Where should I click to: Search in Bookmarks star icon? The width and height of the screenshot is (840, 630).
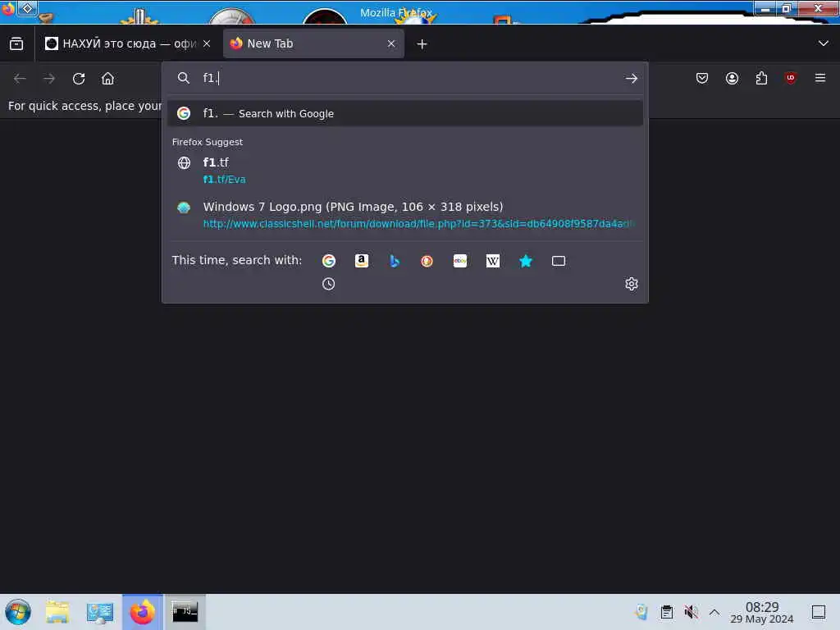(526, 261)
